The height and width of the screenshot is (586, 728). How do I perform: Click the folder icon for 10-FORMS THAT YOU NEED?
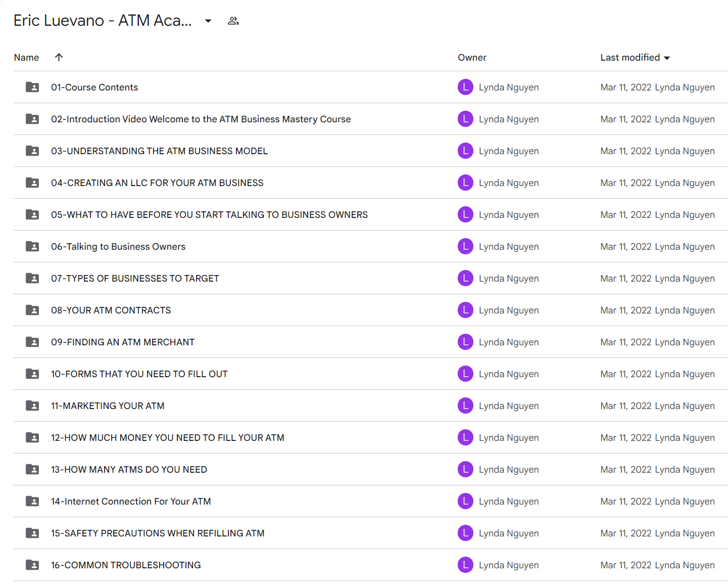coord(32,374)
